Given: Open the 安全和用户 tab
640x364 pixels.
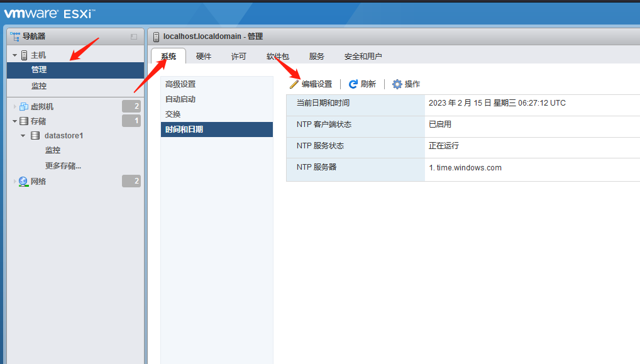Looking at the screenshot, I should point(363,57).
